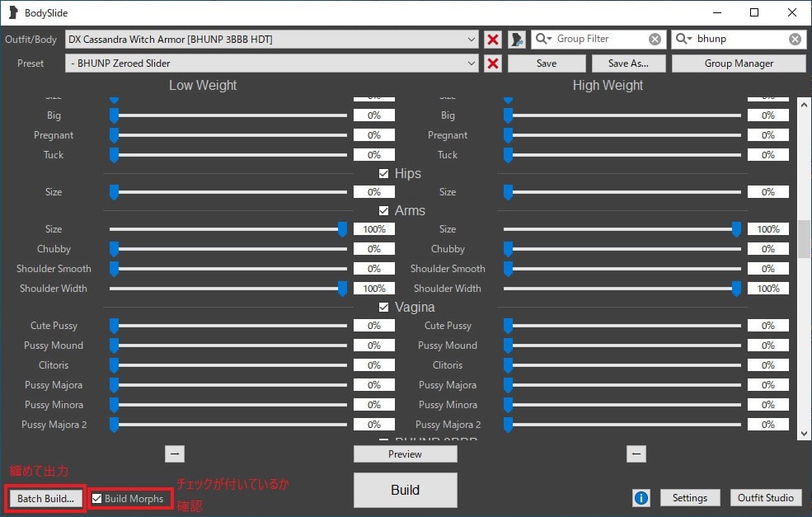
Task: Launch Outfit Studio
Action: pyautogui.click(x=765, y=498)
